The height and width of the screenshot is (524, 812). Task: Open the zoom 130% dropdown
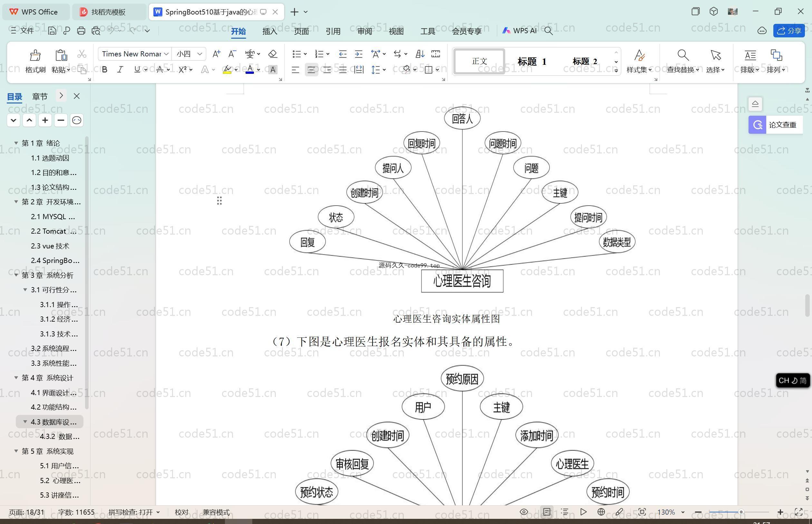click(682, 512)
